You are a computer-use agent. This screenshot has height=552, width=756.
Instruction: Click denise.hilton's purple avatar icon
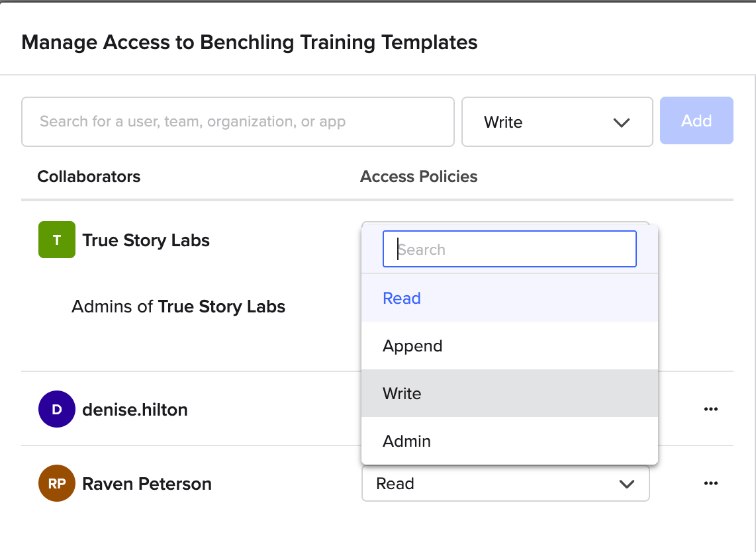pyautogui.click(x=57, y=409)
